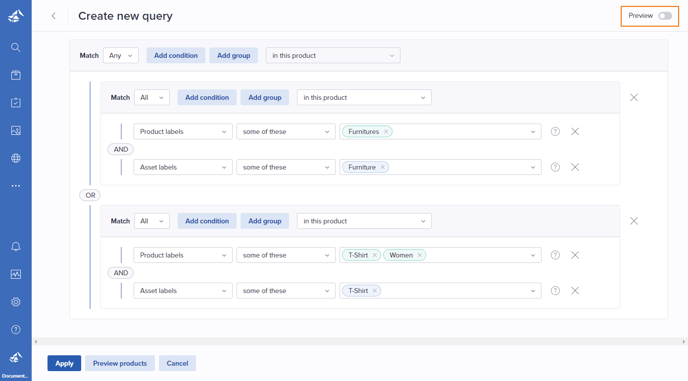
Task: Show help for the Furnitures condition
Action: coord(555,131)
